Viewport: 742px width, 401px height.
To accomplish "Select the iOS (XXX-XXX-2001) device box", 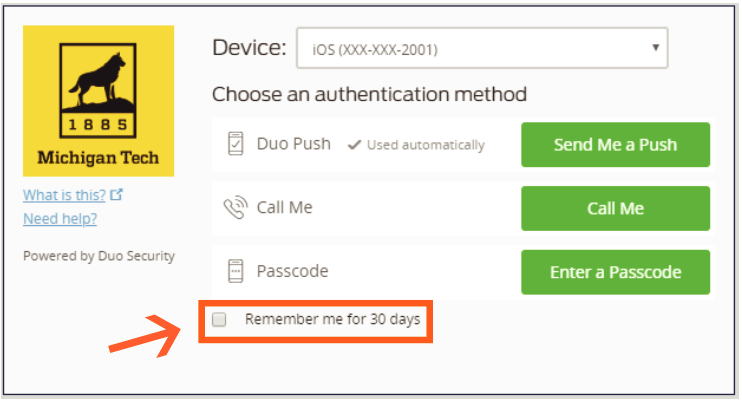I will click(482, 48).
